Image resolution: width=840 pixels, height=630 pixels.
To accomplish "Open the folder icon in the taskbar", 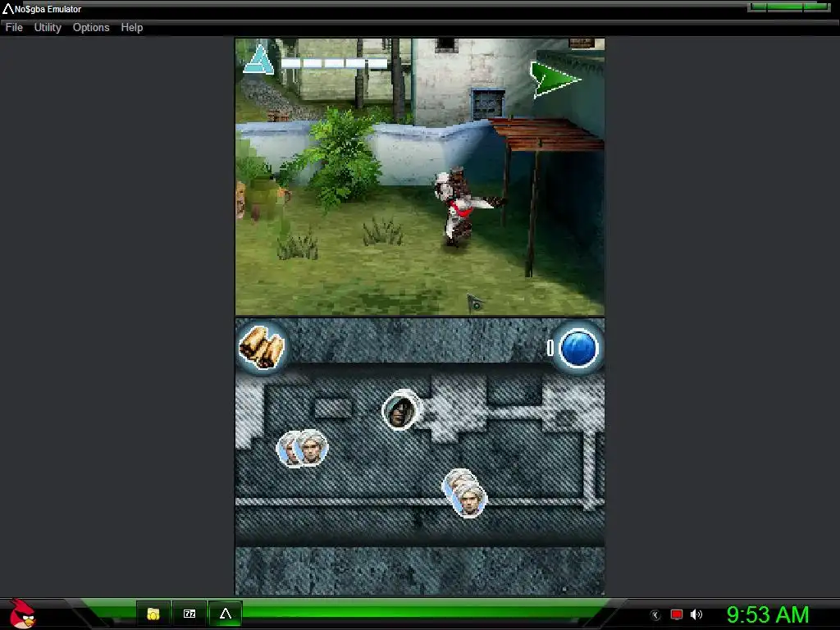I will click(153, 614).
